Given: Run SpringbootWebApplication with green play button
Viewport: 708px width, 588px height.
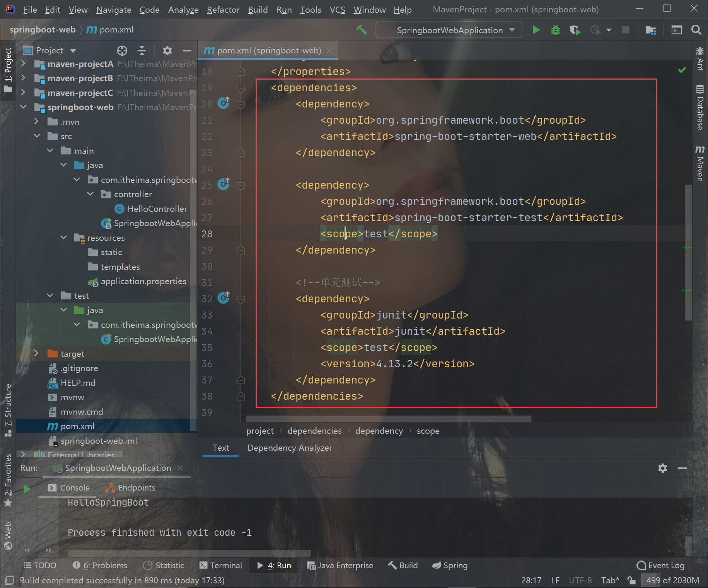Looking at the screenshot, I should point(536,30).
